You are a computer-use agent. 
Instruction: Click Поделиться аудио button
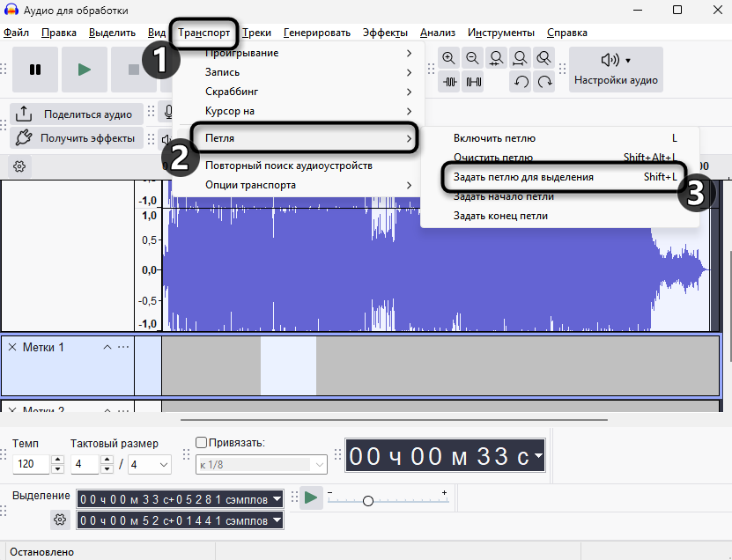(77, 114)
